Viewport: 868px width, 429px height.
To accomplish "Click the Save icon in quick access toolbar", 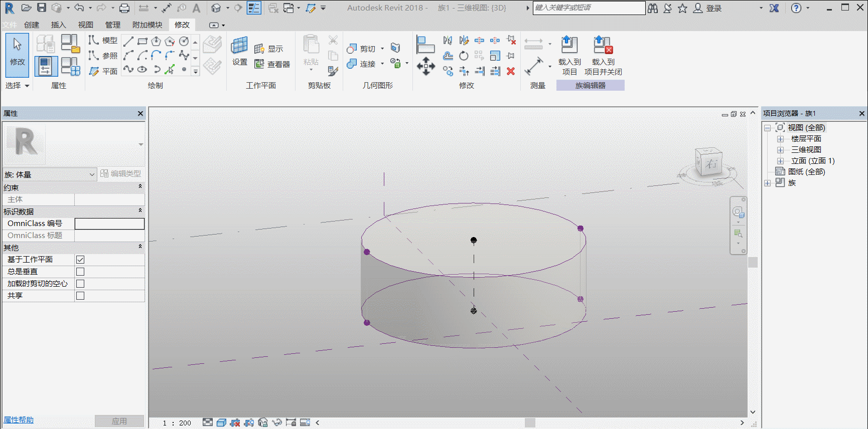I will [42, 8].
